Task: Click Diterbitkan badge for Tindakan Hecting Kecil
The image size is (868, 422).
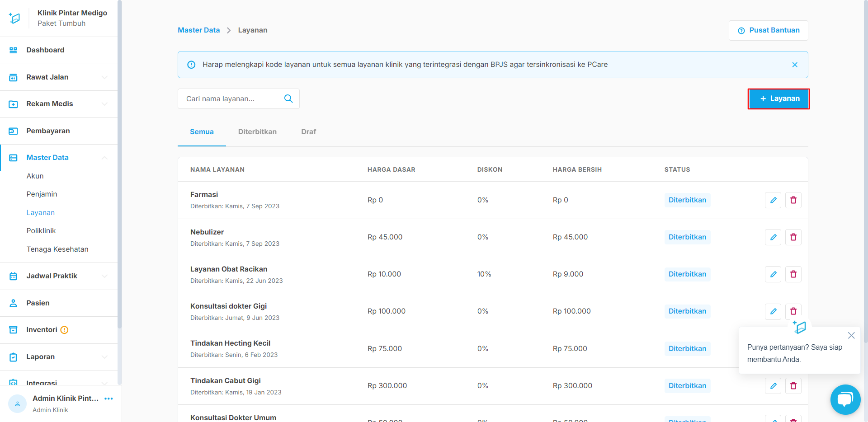Action: point(687,349)
